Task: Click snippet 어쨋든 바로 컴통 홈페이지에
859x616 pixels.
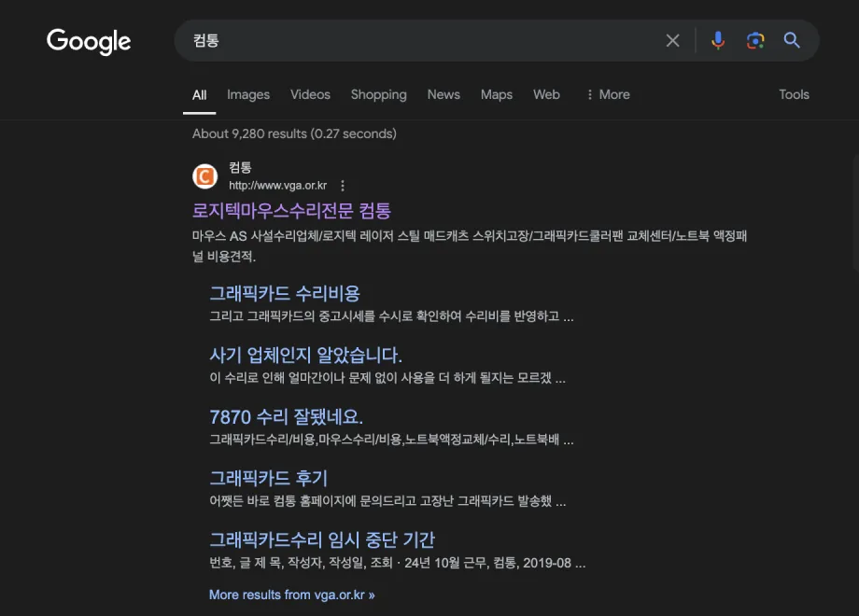Action: pos(387,501)
